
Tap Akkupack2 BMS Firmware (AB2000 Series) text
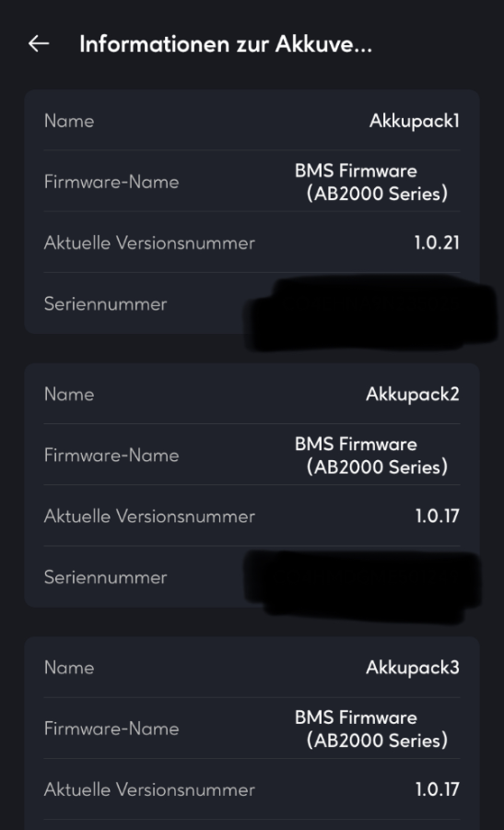point(371,456)
